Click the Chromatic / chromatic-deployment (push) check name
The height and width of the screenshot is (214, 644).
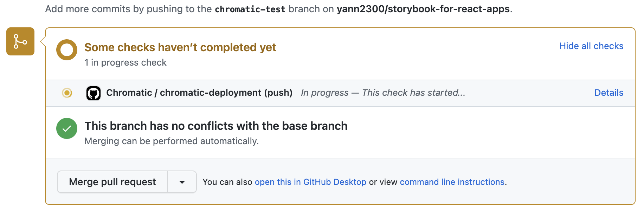pos(199,93)
